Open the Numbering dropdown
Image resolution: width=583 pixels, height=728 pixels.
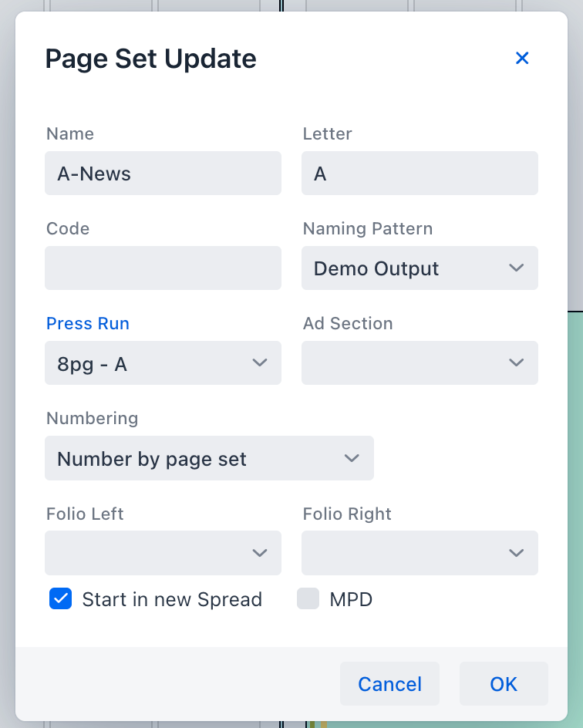(x=197, y=458)
